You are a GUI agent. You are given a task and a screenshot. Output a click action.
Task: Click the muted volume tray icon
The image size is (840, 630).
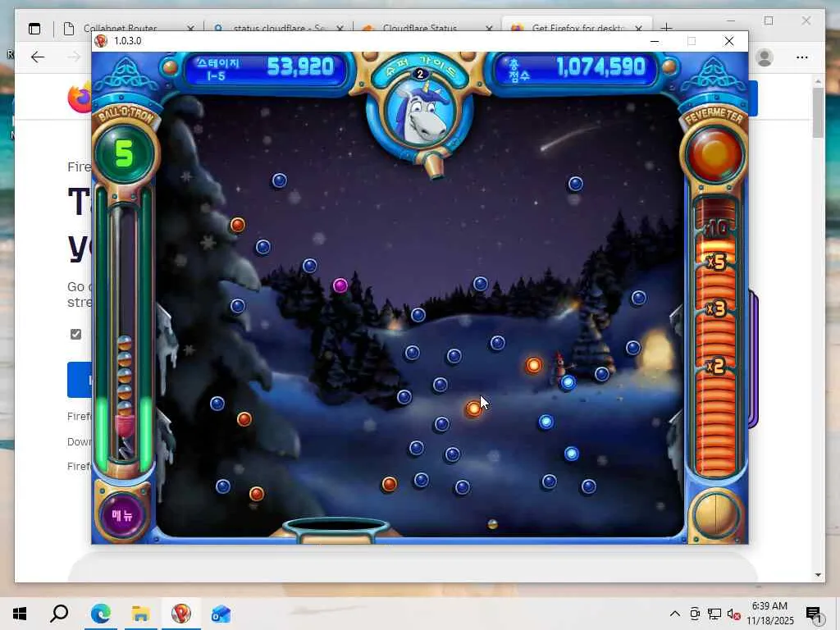[733, 614]
